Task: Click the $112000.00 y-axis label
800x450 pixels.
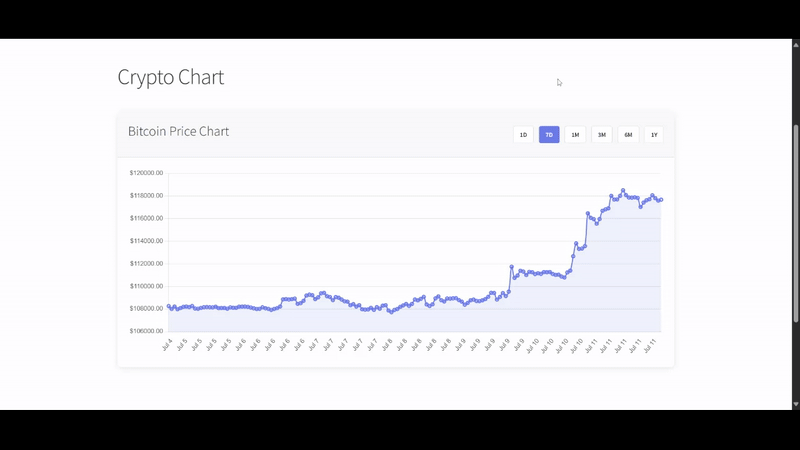Action: [146, 264]
